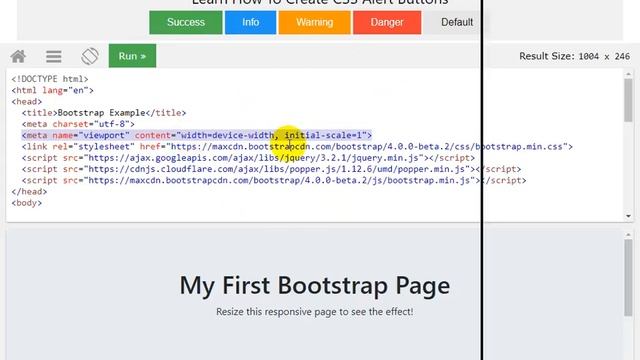Click the closing </head> tag line
Viewport: 640px width, 360px height.
29,191
